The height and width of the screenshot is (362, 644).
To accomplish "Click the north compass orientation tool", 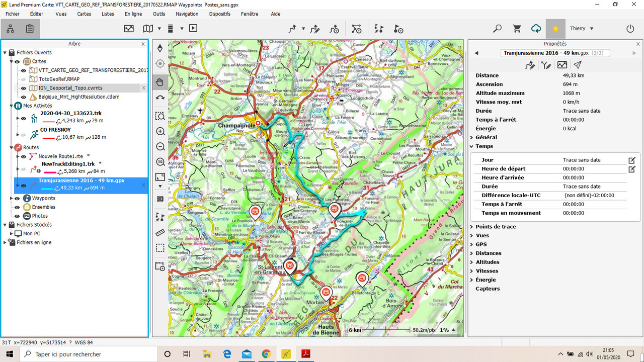I will click(160, 48).
